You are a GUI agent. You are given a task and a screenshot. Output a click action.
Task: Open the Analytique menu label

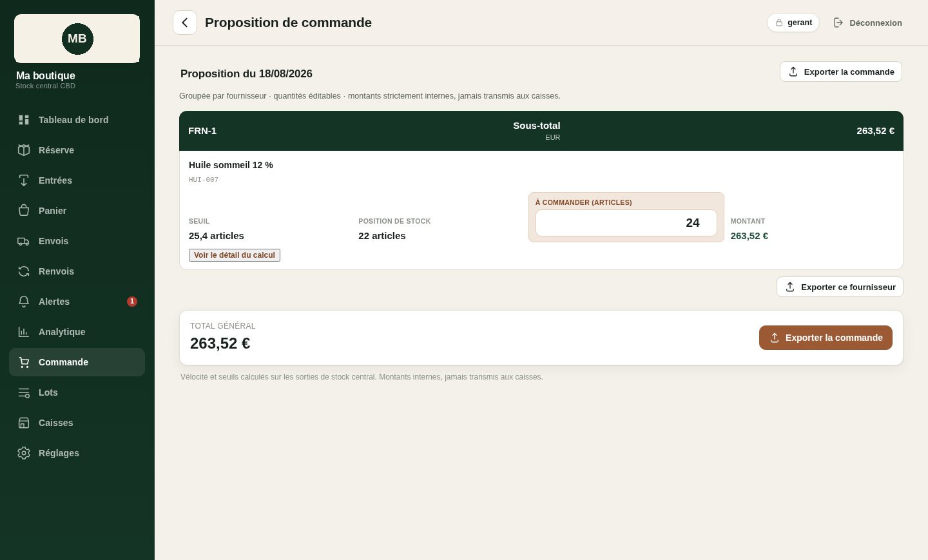[x=62, y=332]
